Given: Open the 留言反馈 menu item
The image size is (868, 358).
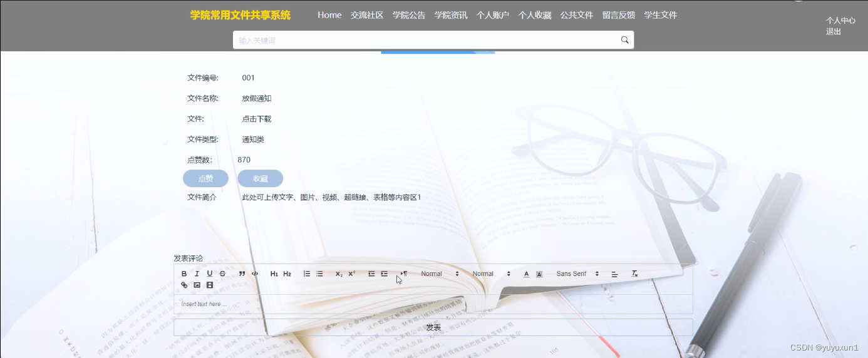Looking at the screenshot, I should (x=619, y=15).
